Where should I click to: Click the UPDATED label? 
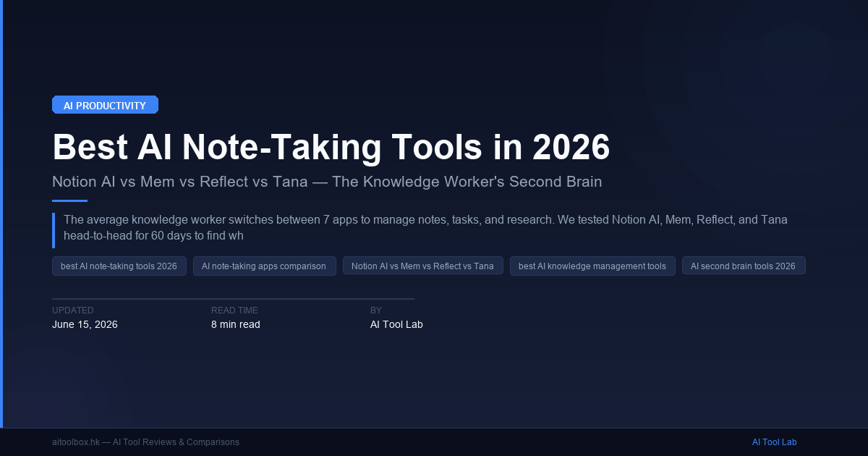click(73, 311)
